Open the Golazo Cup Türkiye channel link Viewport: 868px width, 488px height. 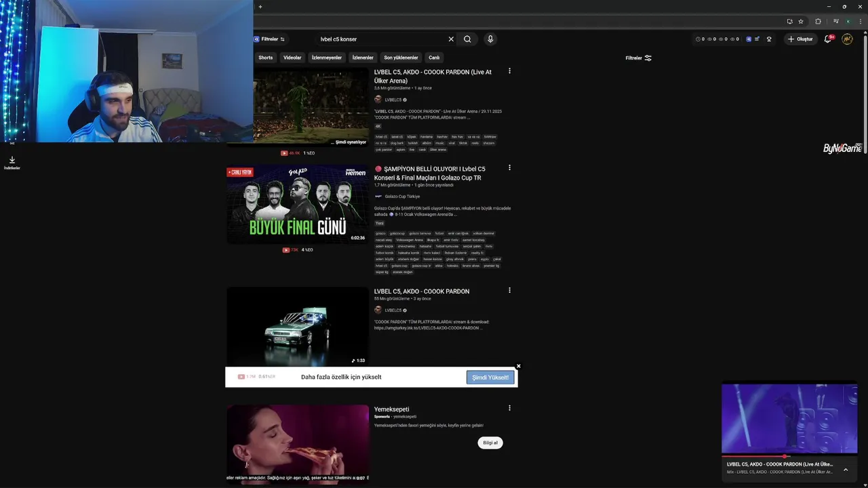402,197
